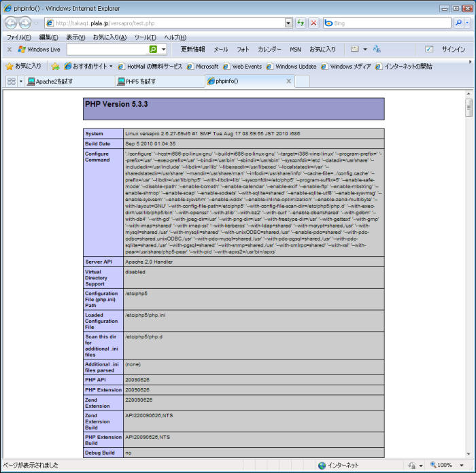Click カレンダー in Windows Live toolbar
This screenshot has width=476, height=473.
coord(269,49)
